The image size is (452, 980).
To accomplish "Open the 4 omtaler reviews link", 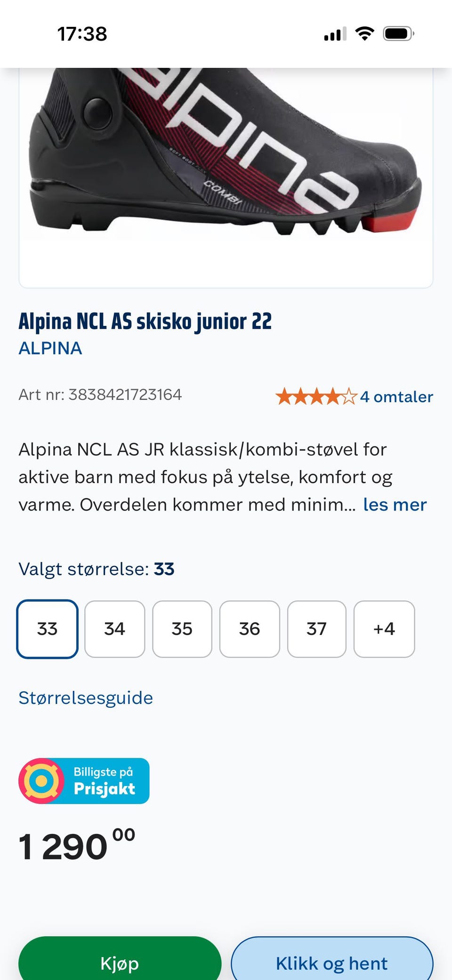I will click(396, 397).
